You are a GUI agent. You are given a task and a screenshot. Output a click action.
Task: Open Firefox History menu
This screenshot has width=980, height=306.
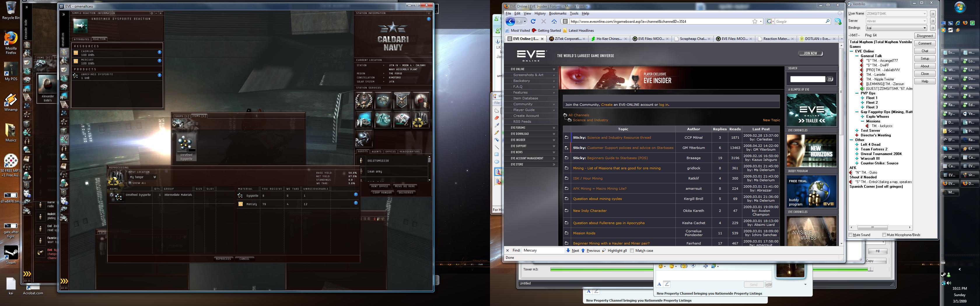pyautogui.click(x=540, y=13)
